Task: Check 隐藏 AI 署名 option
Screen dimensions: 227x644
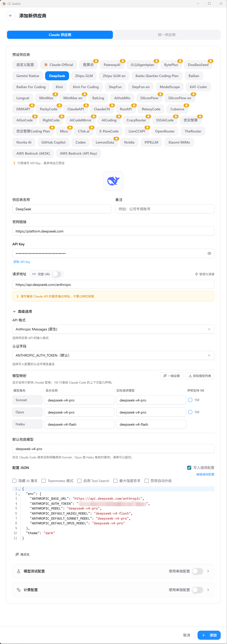Action: point(14,481)
